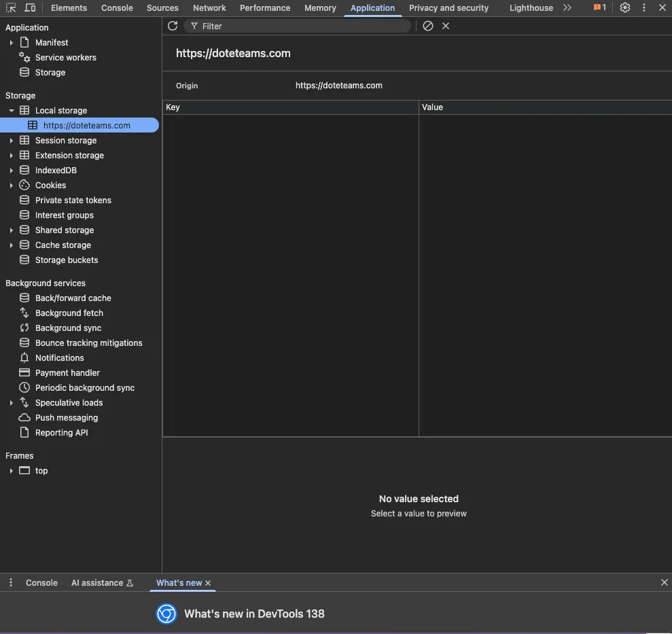Select the Application tab
This screenshot has width=672, height=634.
(x=372, y=7)
